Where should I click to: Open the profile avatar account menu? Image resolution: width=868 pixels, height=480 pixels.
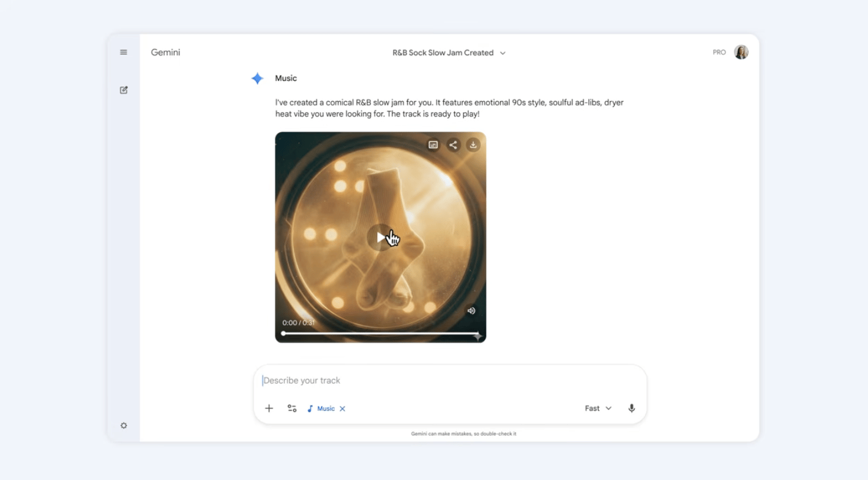coord(741,53)
